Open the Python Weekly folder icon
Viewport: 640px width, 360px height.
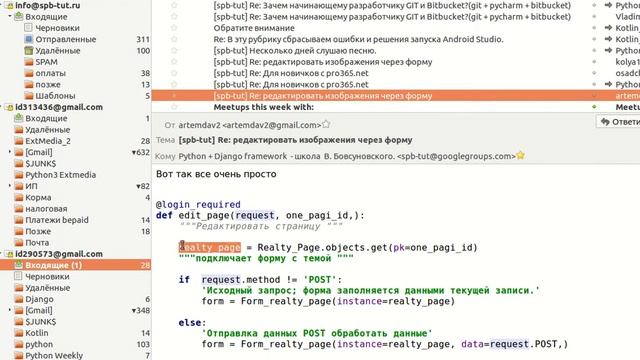[x=18, y=356]
